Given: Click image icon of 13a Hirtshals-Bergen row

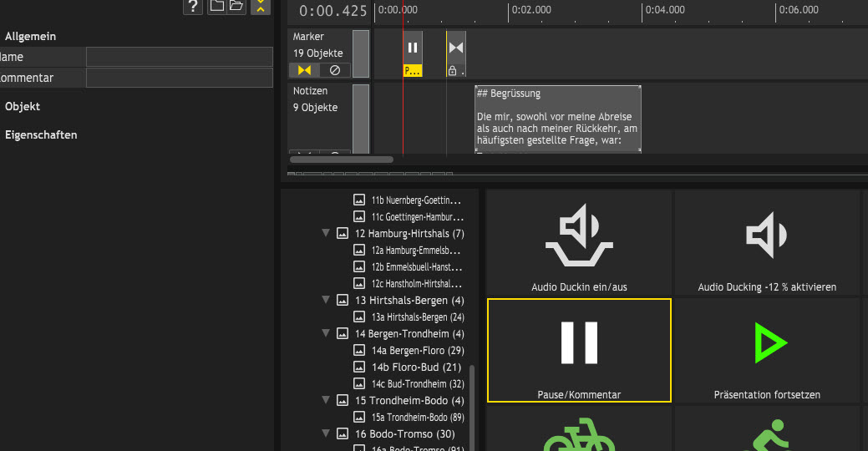Looking at the screenshot, I should pos(359,317).
